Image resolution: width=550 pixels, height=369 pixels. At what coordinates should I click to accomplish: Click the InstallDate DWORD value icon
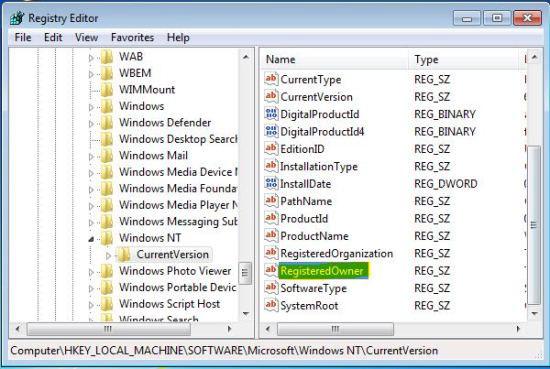pyautogui.click(x=271, y=183)
